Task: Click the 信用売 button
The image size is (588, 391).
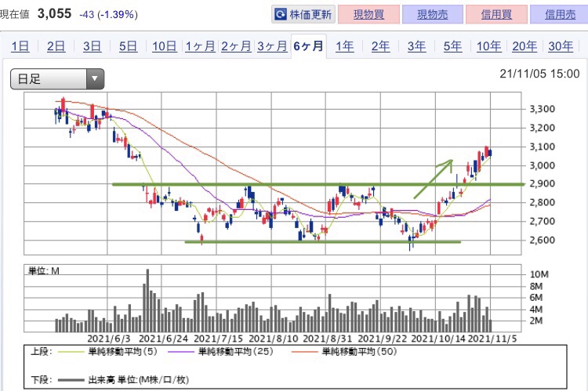Action: (x=558, y=15)
